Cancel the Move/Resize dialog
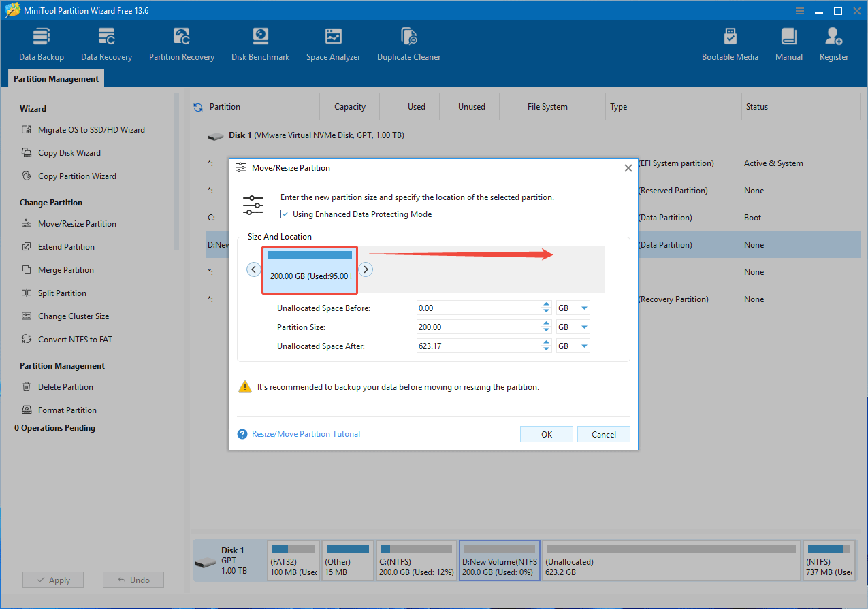The width and height of the screenshot is (868, 609). (x=604, y=434)
